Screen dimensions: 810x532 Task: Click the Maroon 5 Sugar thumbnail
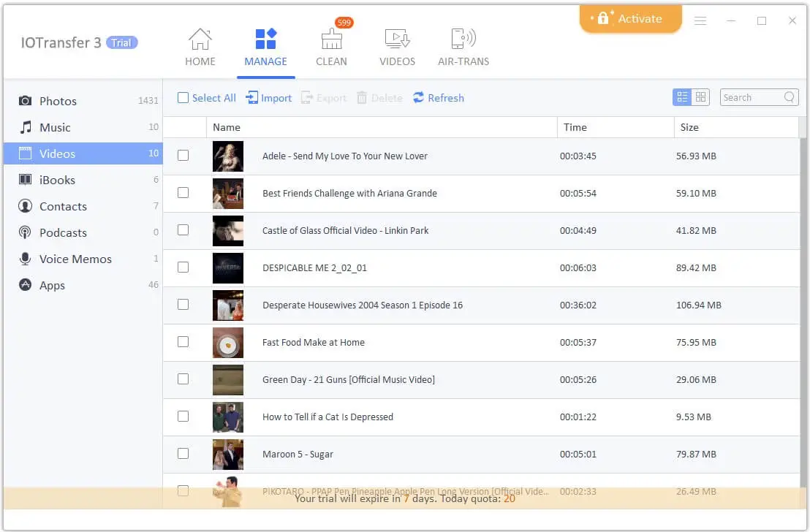point(228,454)
